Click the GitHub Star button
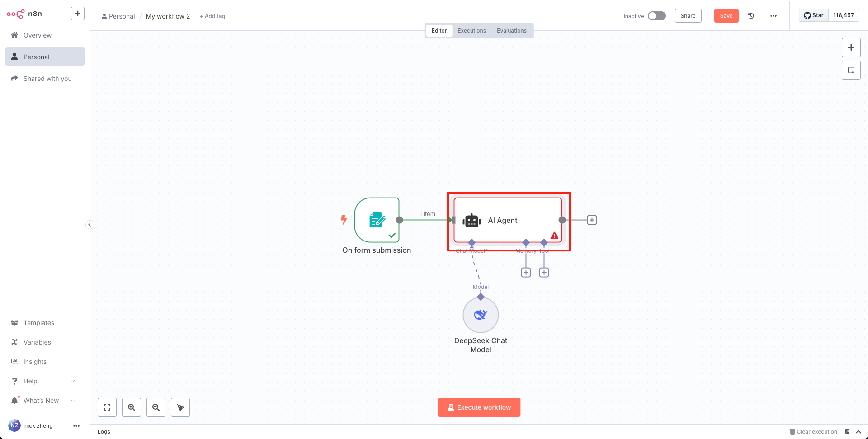Screen dimensions: 868x439 (x=814, y=15)
